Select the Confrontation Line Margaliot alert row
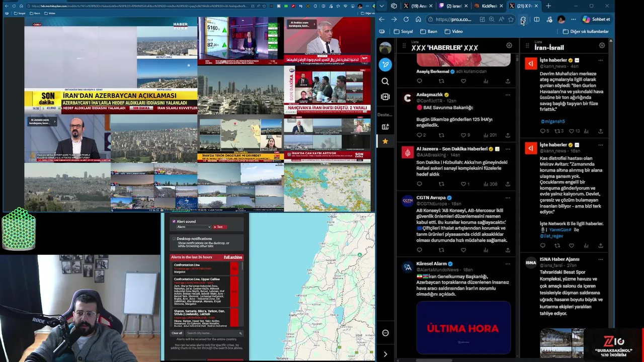This screenshot has height=362, width=644. coord(205,268)
